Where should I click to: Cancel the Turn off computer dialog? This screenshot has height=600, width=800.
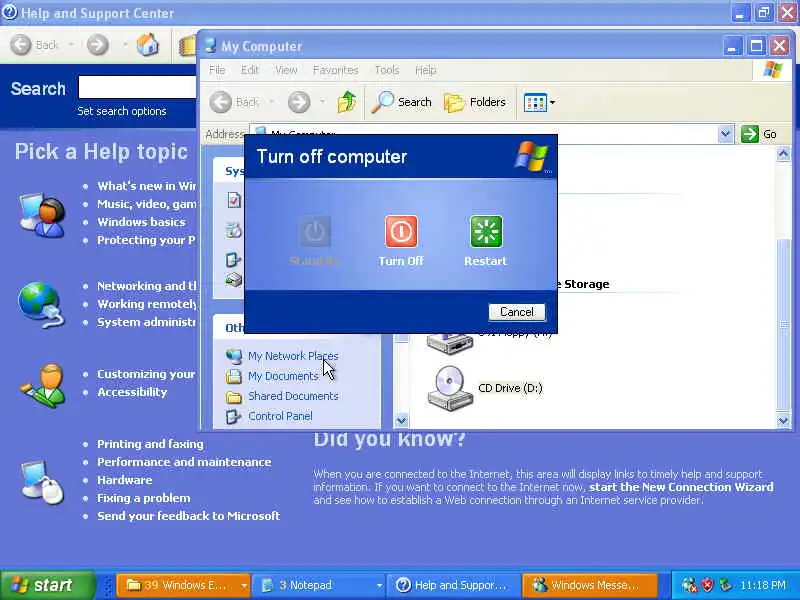[517, 312]
